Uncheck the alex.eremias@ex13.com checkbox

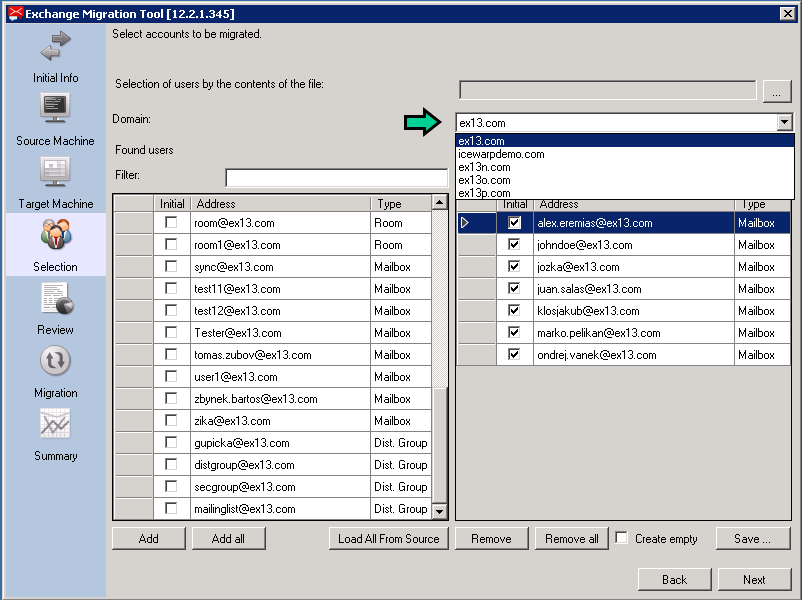514,223
